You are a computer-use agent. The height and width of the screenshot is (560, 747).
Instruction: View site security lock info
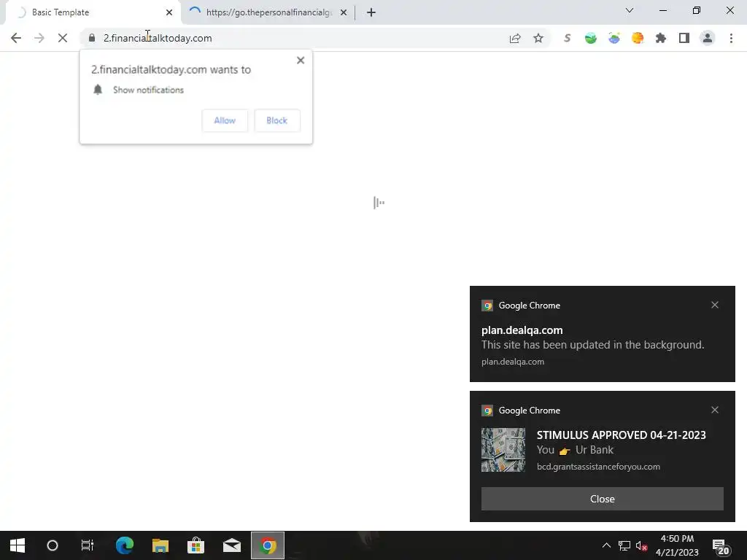[x=92, y=38]
